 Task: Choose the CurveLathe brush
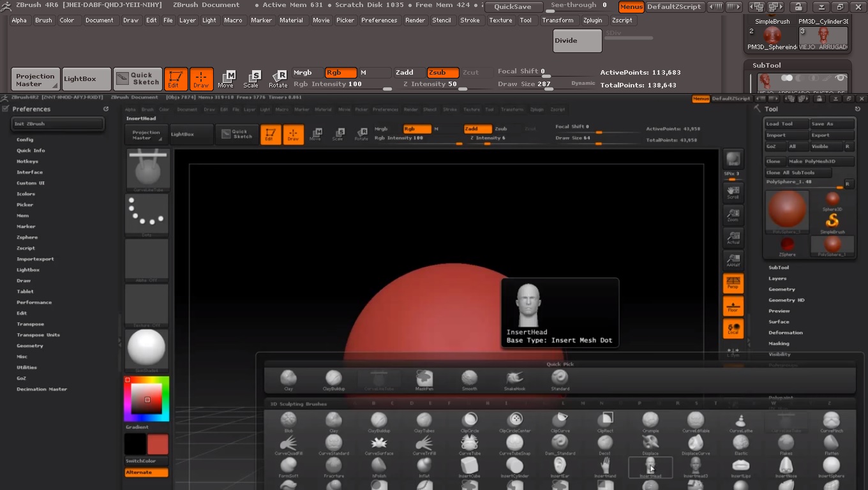pyautogui.click(x=740, y=422)
